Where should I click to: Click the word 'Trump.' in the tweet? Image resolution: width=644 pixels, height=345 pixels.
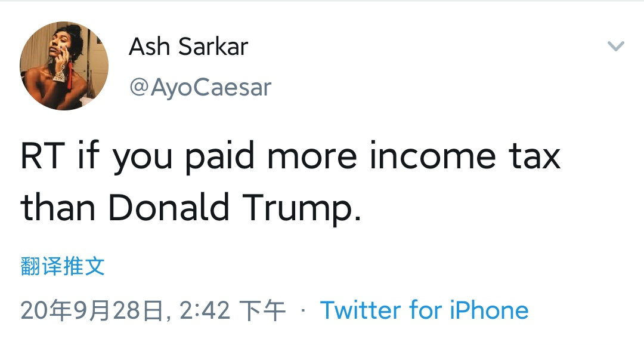302,209
